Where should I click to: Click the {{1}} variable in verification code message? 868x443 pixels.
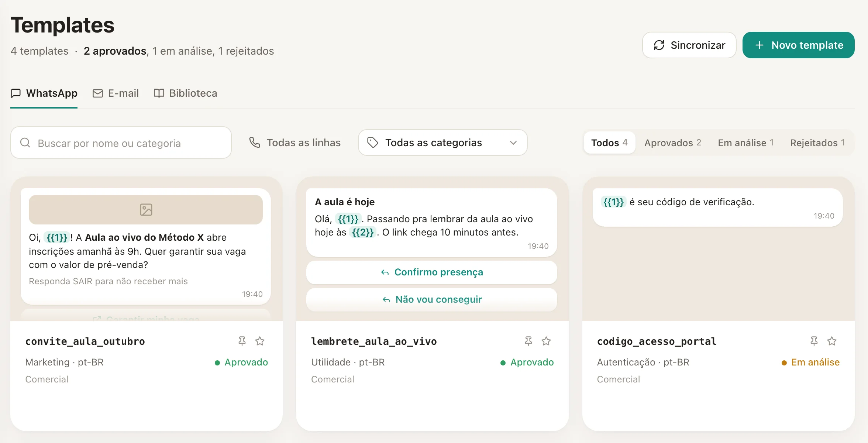[x=613, y=202]
